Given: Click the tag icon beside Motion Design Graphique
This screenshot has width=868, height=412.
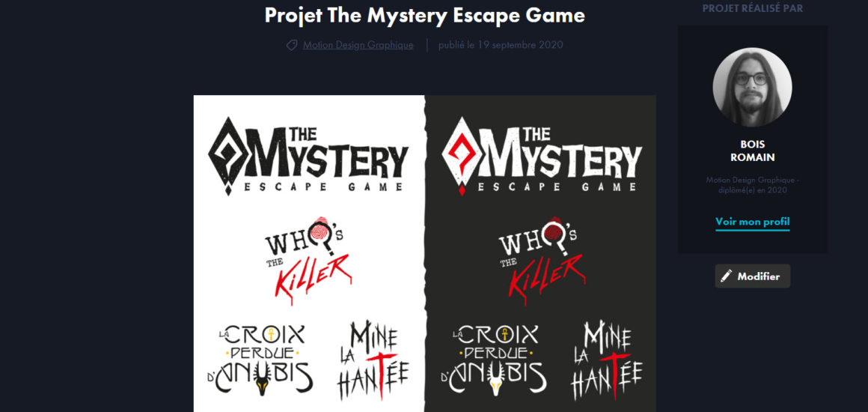Looking at the screenshot, I should (x=292, y=46).
